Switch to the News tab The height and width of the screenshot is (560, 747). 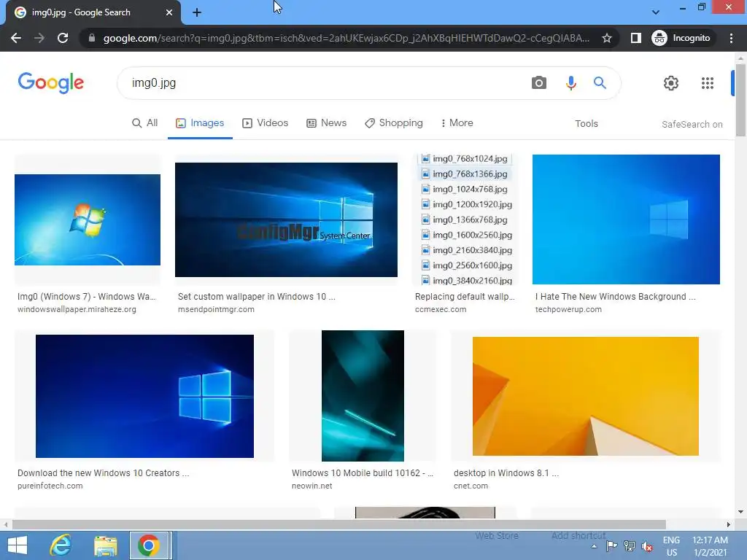point(326,122)
